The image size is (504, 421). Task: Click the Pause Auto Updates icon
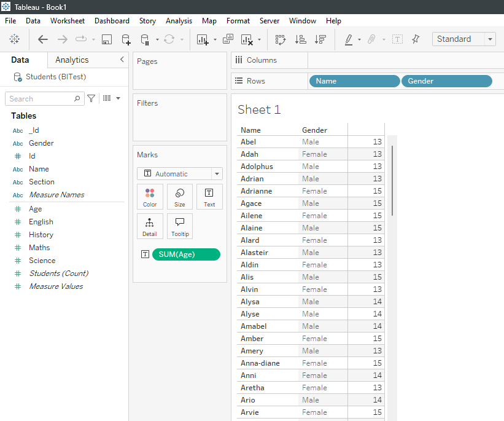(x=145, y=39)
